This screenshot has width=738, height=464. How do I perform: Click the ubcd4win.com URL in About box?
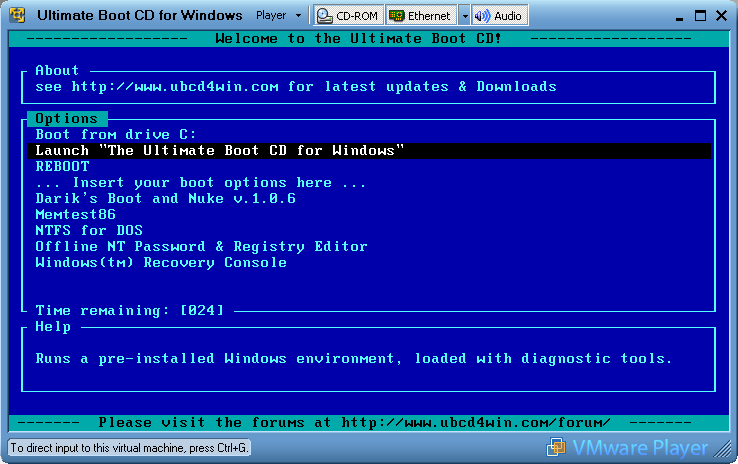coord(175,87)
